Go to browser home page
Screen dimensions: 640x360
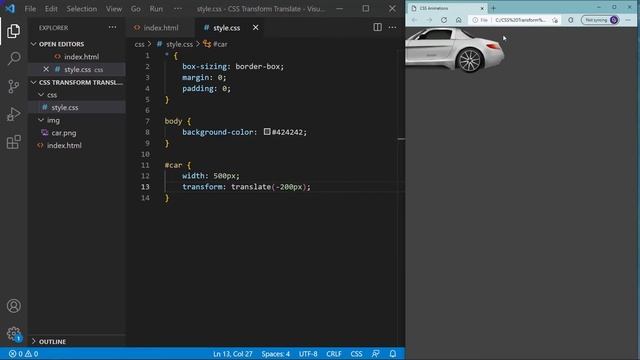[x=458, y=20]
